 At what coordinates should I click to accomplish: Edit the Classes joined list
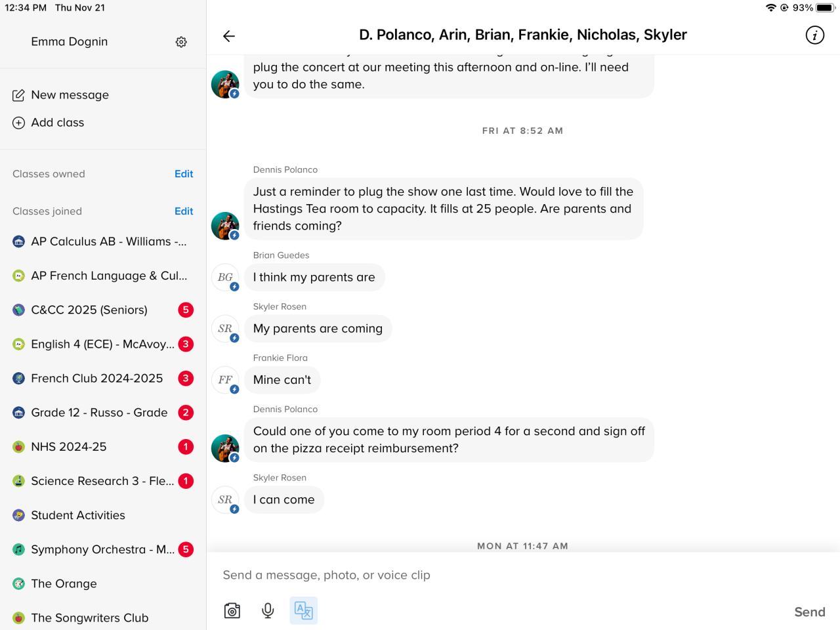pos(184,211)
